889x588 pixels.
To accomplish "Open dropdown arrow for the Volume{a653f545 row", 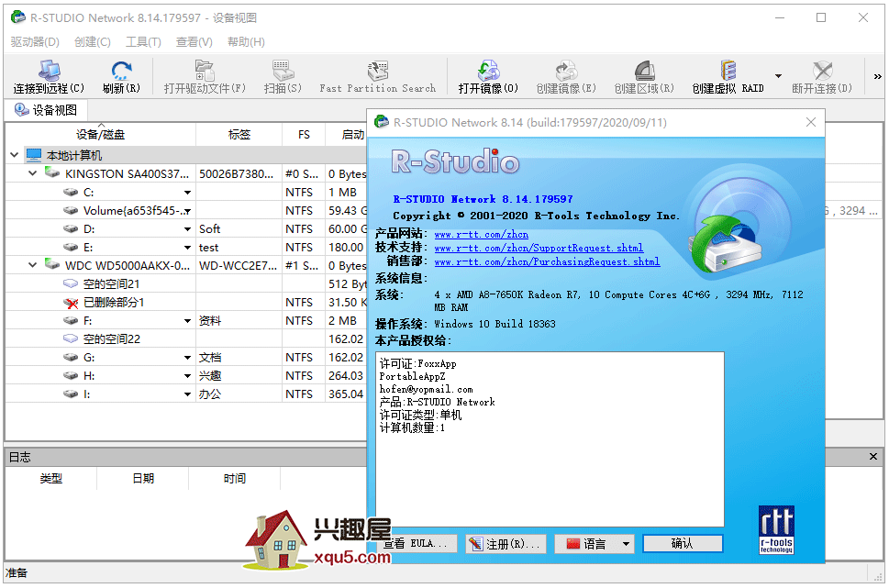I will tap(187, 211).
